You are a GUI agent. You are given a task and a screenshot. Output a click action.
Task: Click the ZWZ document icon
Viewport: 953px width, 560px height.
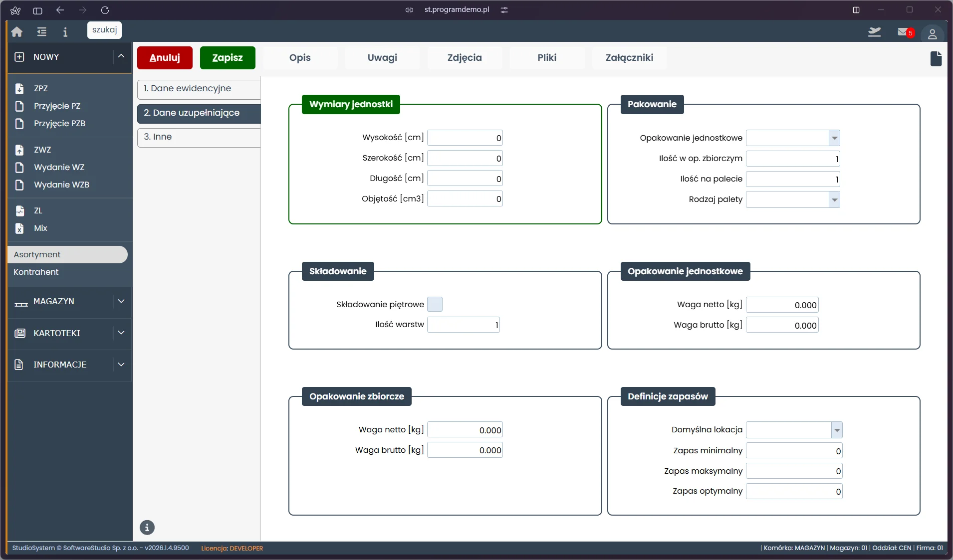[x=19, y=150]
